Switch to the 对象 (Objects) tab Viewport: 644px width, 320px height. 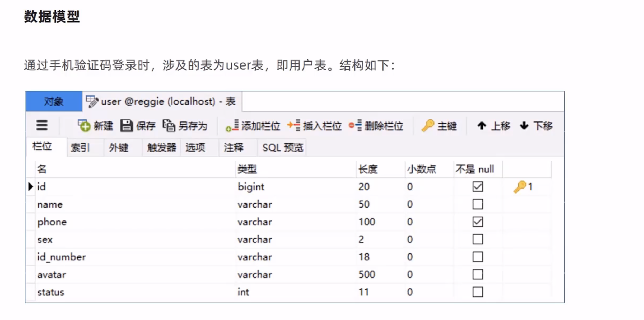pos(54,101)
